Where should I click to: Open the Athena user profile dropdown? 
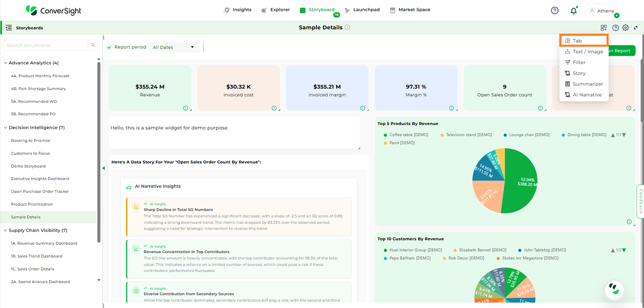coord(602,11)
